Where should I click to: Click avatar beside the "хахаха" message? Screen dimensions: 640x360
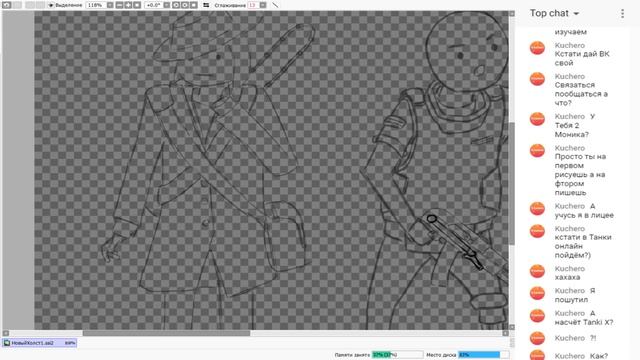(x=537, y=271)
